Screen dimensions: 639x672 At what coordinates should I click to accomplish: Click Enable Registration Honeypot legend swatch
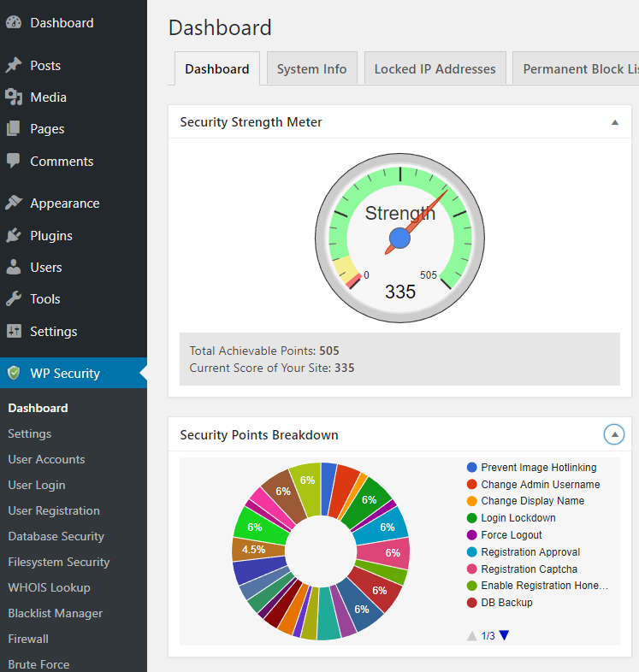(471, 586)
